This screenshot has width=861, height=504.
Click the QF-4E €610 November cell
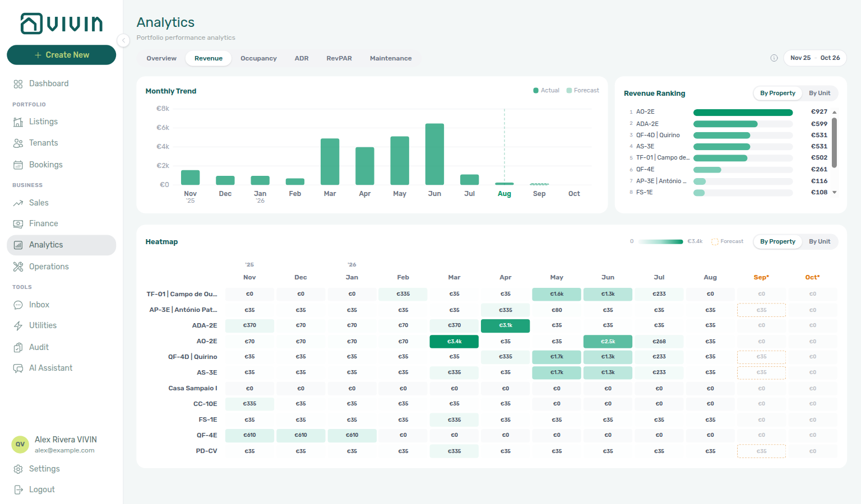pyautogui.click(x=249, y=435)
